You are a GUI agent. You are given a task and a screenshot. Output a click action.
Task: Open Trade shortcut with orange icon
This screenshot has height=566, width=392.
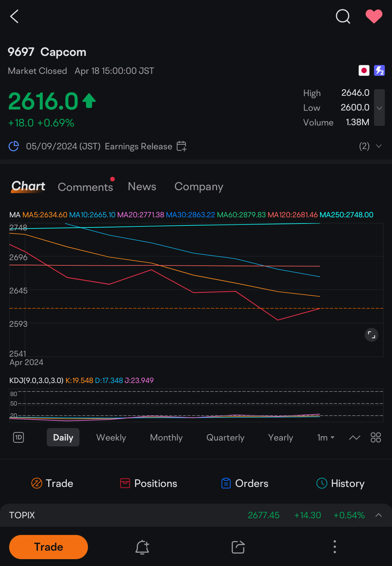(x=52, y=483)
